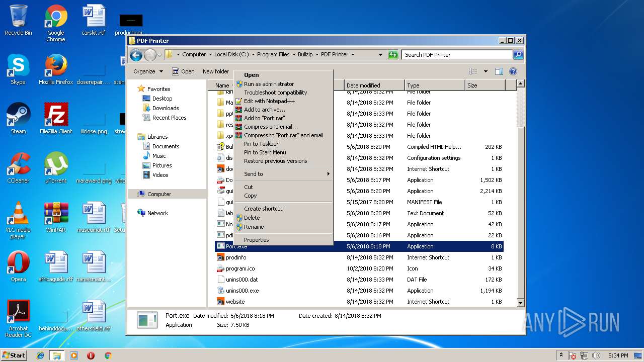Open the africaguide.rtf desktop file
Screen dimensions: 644x362
[56, 266]
